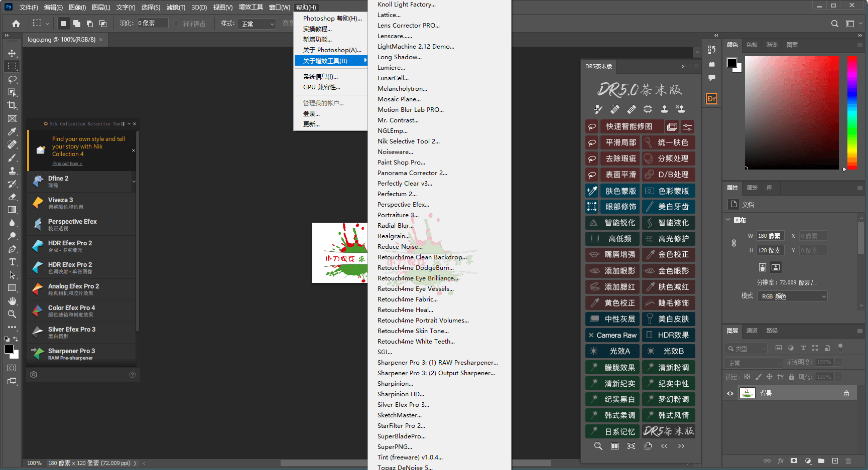Collapse the 画布 section in properties
Screen dimensions: 868x470
(x=728, y=220)
